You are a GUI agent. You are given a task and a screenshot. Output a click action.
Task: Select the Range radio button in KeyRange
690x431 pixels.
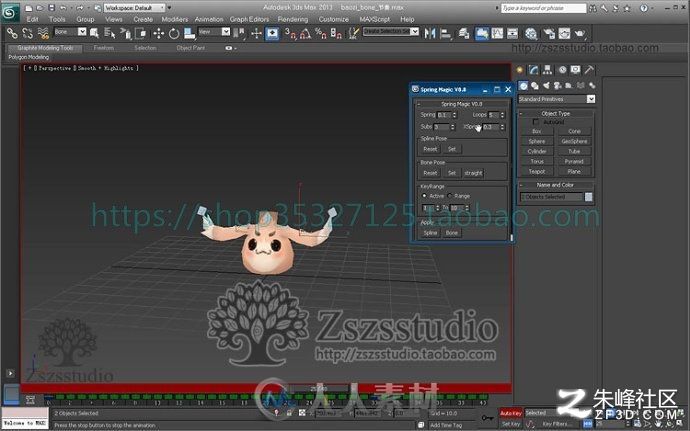[x=450, y=195]
